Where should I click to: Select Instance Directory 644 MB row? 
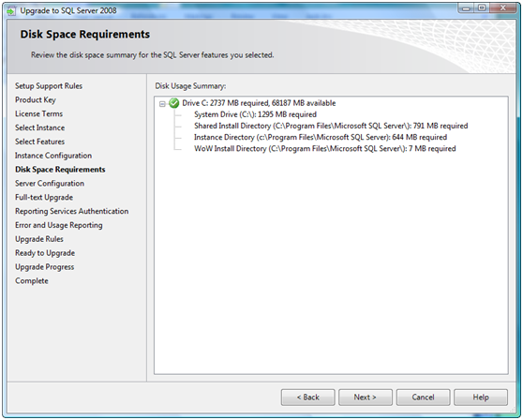pyautogui.click(x=321, y=137)
